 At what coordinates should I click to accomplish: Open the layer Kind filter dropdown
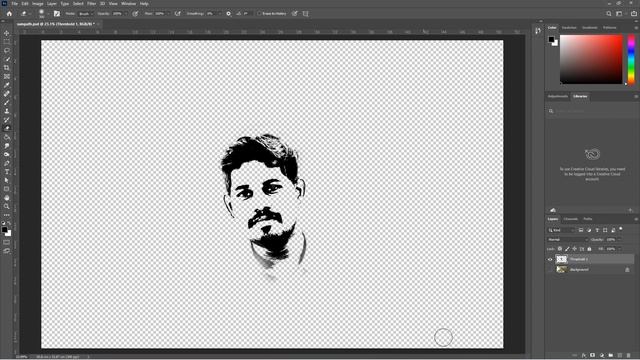(x=561, y=230)
